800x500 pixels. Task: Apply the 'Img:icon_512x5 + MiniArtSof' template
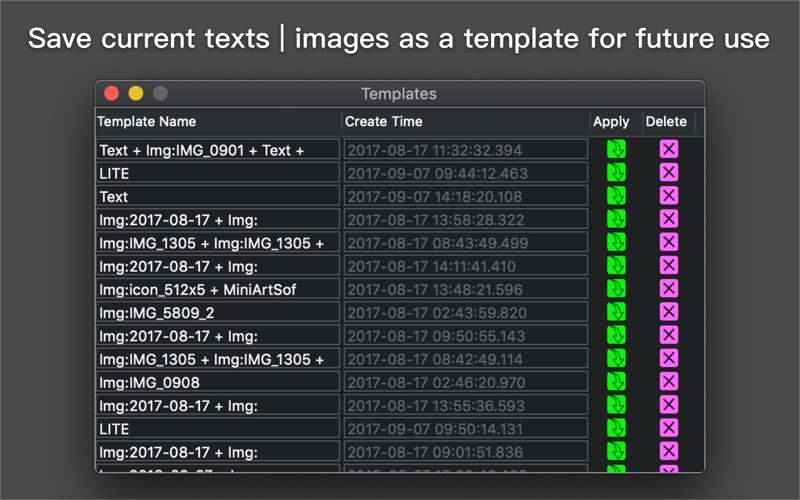[x=616, y=289]
